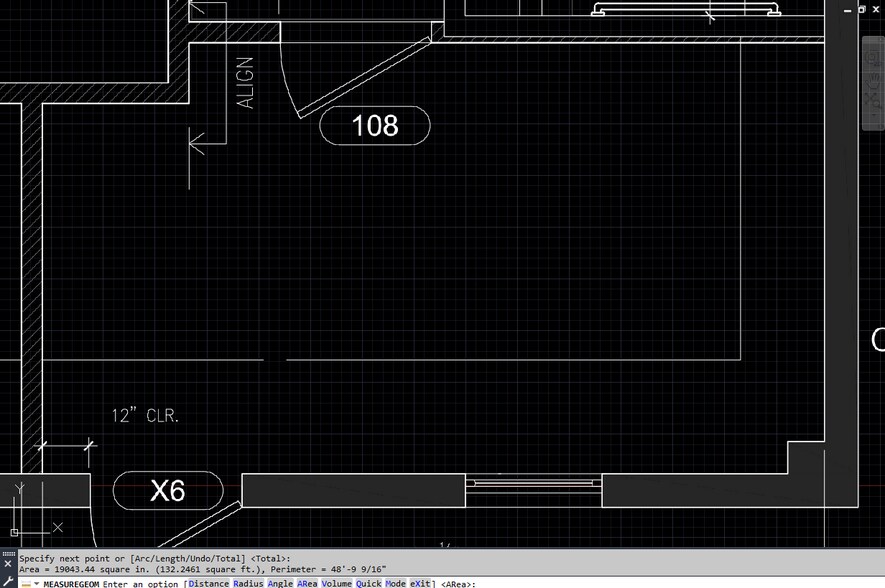Restore down the drawing window
This screenshot has width=885, height=588.
pyautogui.click(x=862, y=9)
